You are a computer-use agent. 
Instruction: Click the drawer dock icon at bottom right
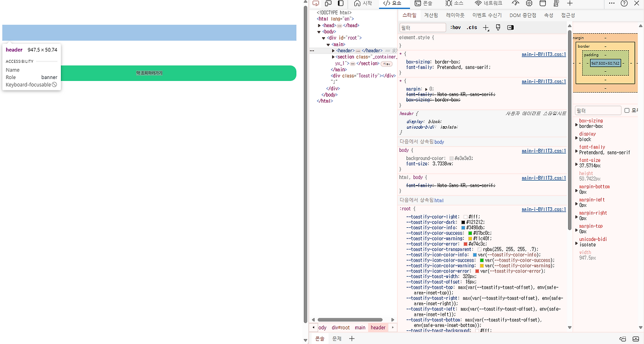tap(623, 339)
